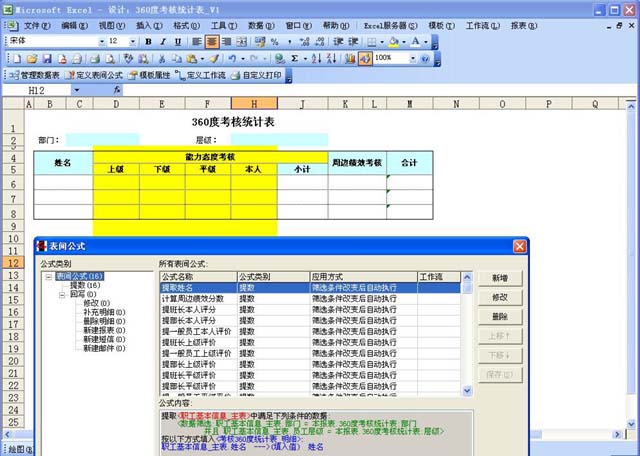Click the AutoSum sigma icon
This screenshot has height=456, width=640.
[x=294, y=58]
